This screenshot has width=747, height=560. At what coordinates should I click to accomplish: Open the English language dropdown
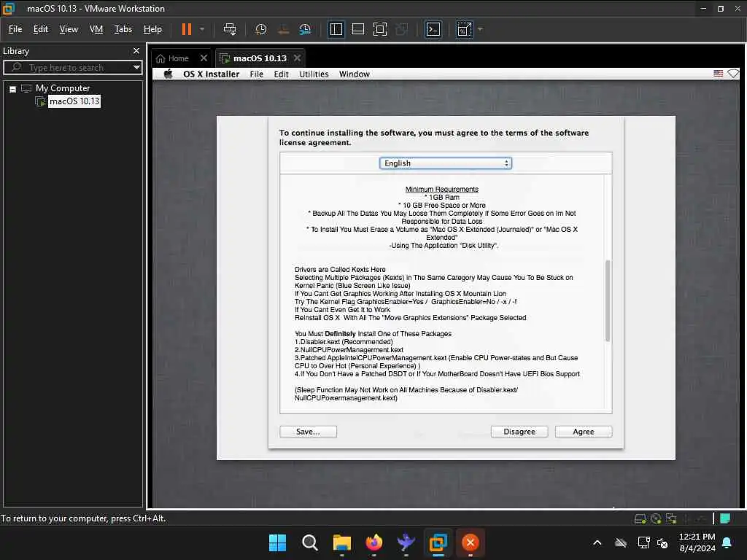point(446,163)
